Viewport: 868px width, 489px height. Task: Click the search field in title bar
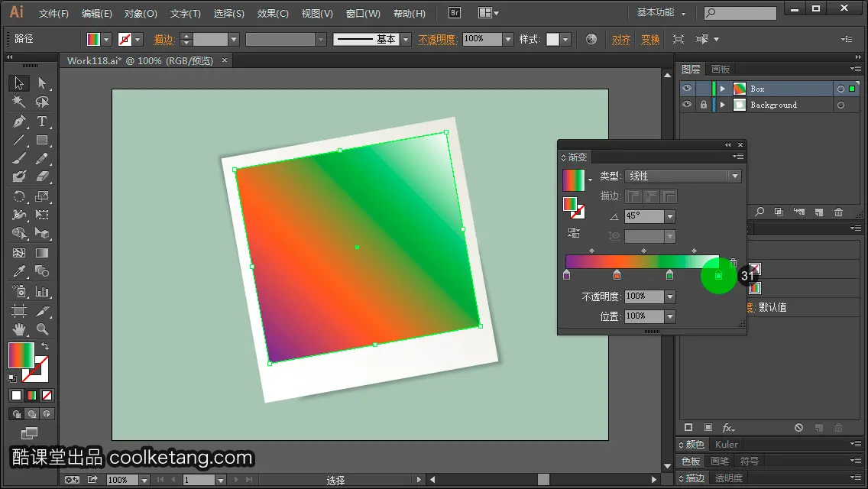tap(740, 13)
